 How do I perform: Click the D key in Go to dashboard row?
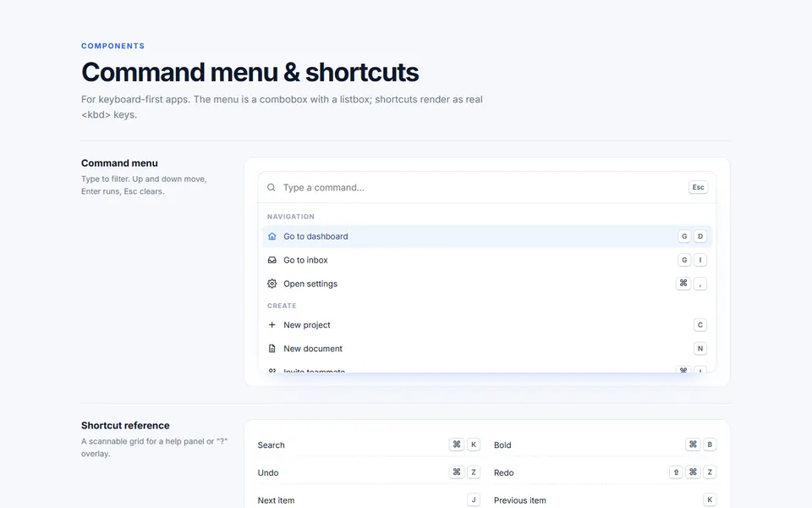[x=700, y=236]
